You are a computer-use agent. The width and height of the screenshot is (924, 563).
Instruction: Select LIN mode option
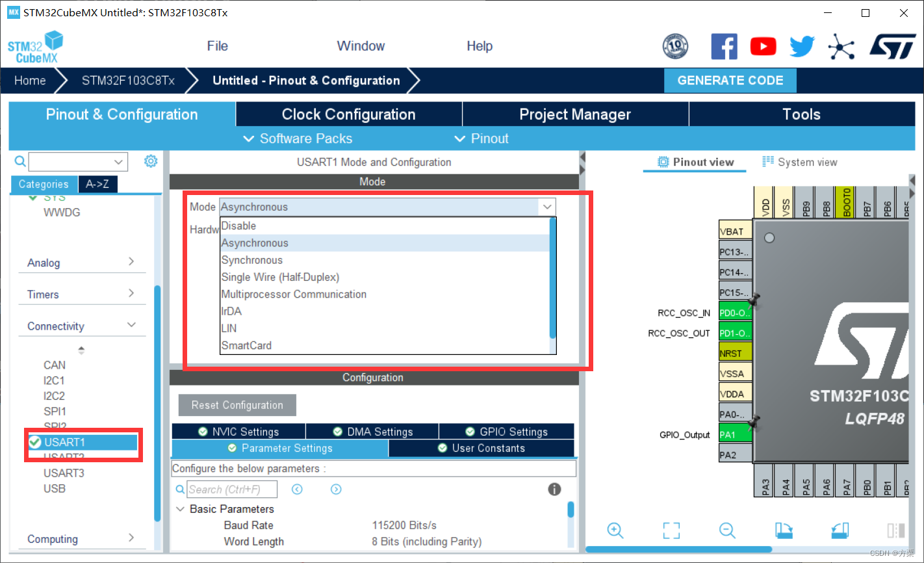(385, 328)
